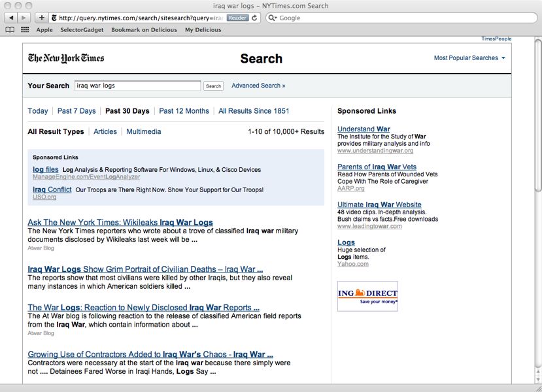542x392 pixels.
Task: Select All Result Types
Action: pyautogui.click(x=56, y=131)
